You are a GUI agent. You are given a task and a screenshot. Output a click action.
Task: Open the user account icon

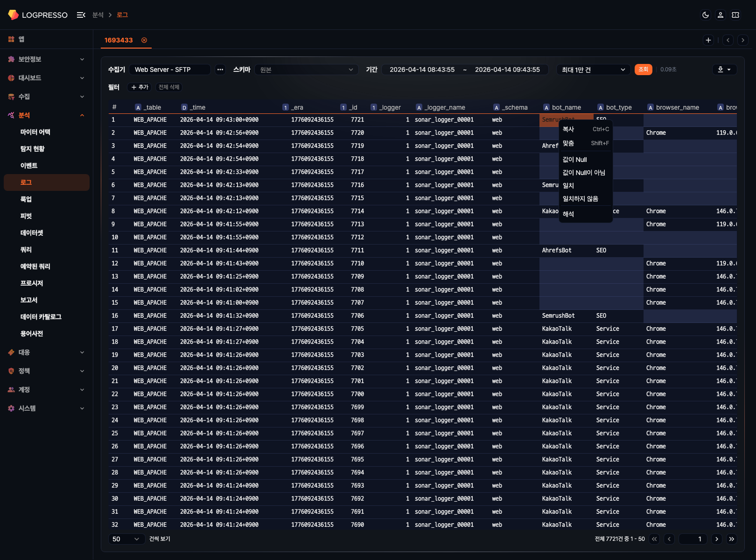[x=721, y=15]
